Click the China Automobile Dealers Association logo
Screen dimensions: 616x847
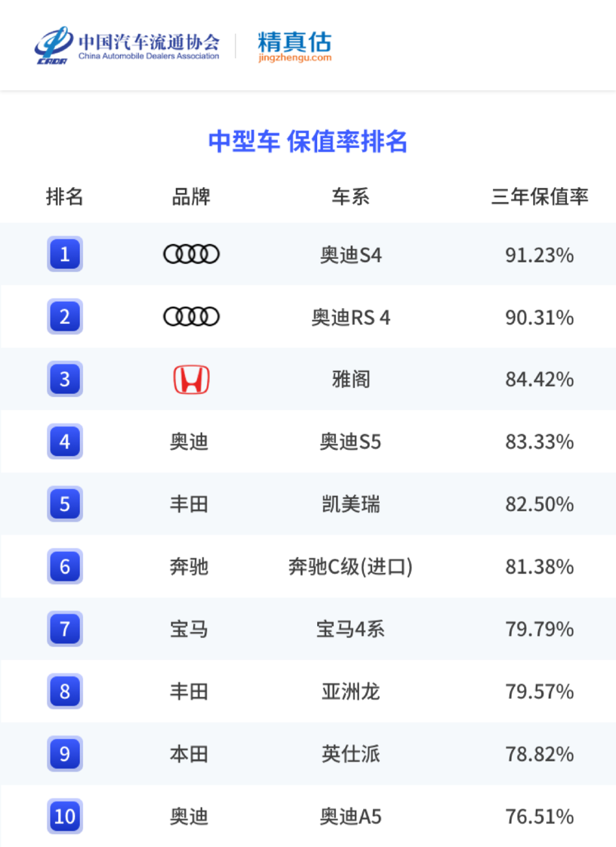point(127,46)
